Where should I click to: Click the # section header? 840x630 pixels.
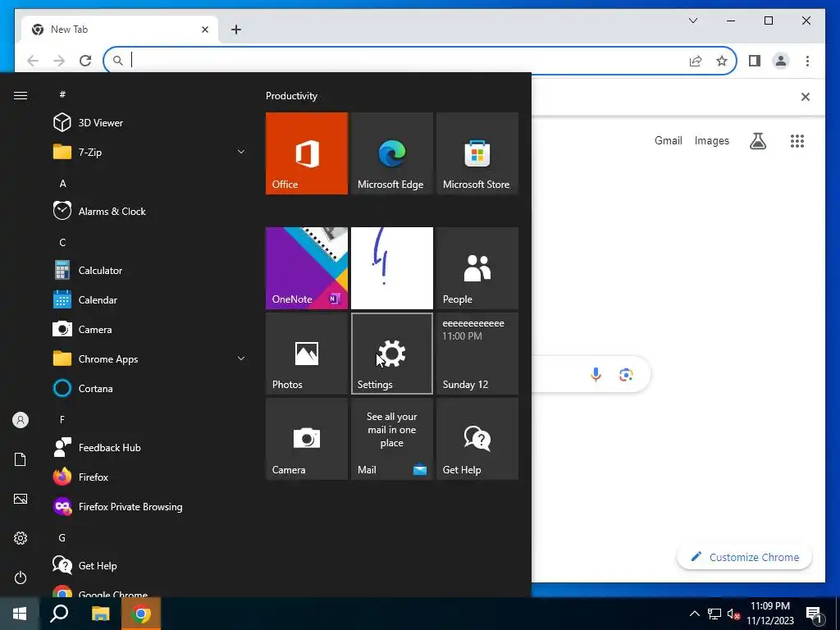[x=62, y=94]
